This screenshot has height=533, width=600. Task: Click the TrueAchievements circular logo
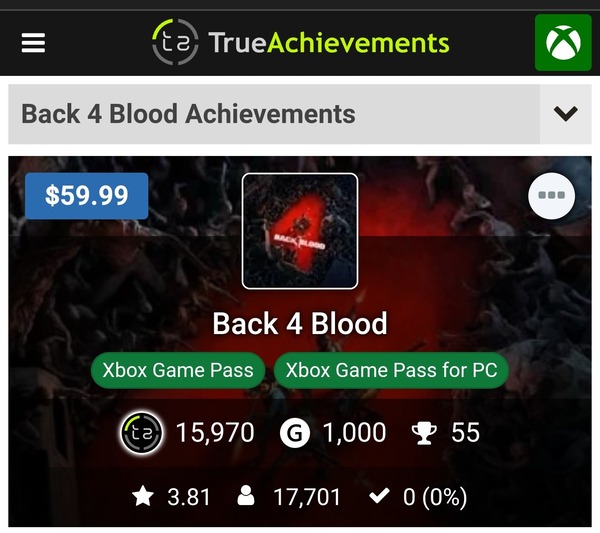(175, 42)
